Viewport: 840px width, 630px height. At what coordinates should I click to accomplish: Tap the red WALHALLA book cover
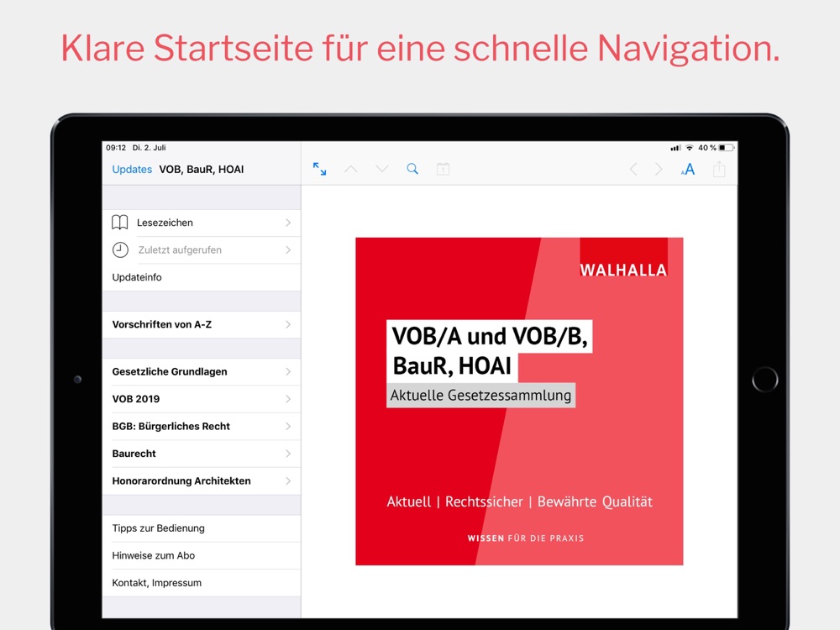point(519,402)
